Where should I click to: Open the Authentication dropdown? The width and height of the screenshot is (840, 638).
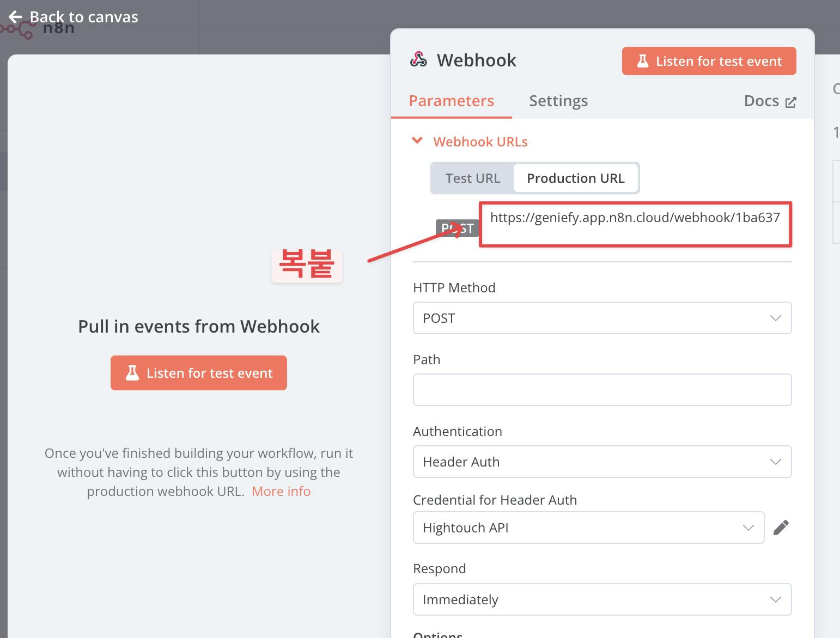(602, 462)
